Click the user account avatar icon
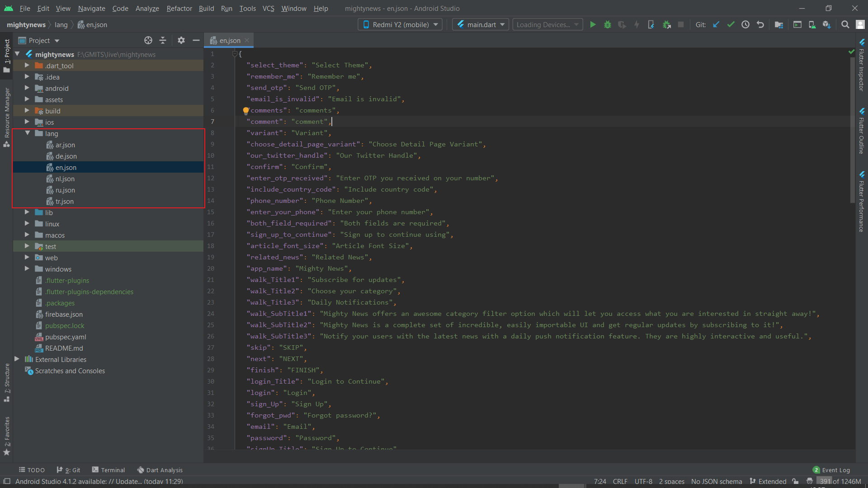 tap(860, 25)
